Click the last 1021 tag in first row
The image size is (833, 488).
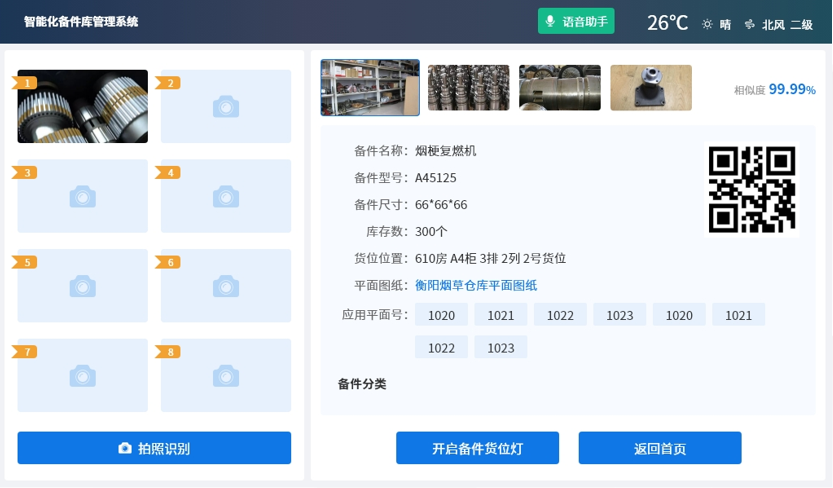[x=739, y=315]
